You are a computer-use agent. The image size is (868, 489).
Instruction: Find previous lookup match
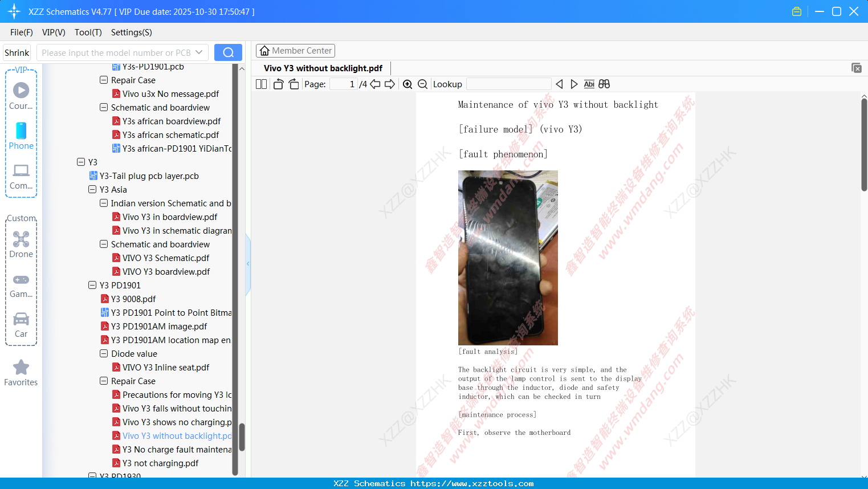559,84
